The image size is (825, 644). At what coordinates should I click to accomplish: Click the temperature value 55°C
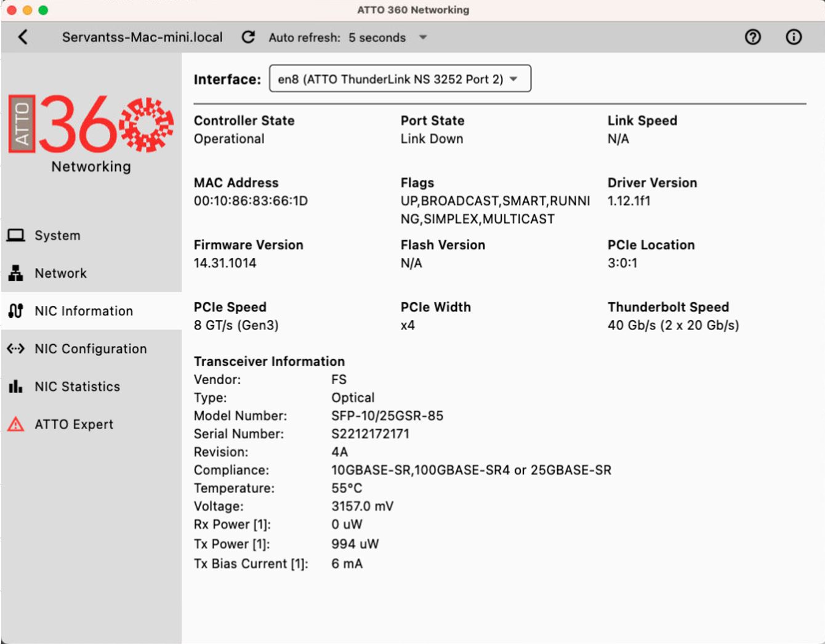pos(347,488)
